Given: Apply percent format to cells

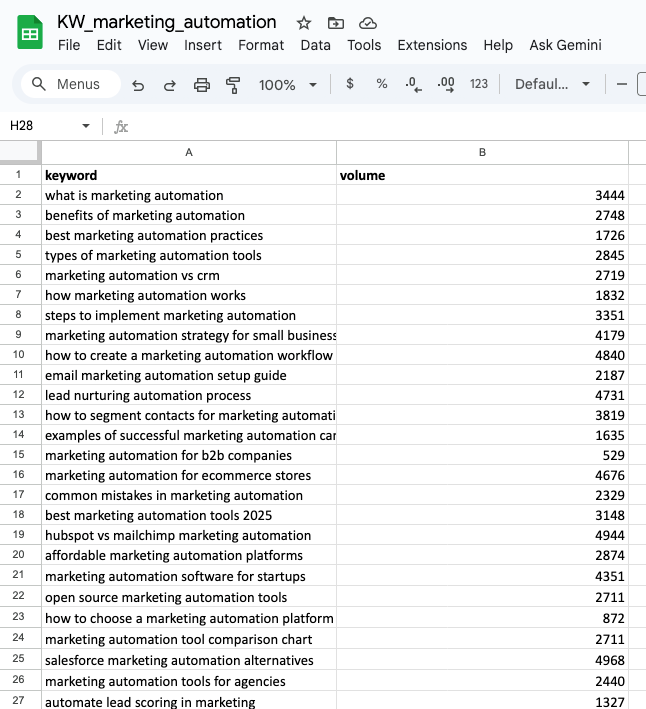Looking at the screenshot, I should coord(381,84).
